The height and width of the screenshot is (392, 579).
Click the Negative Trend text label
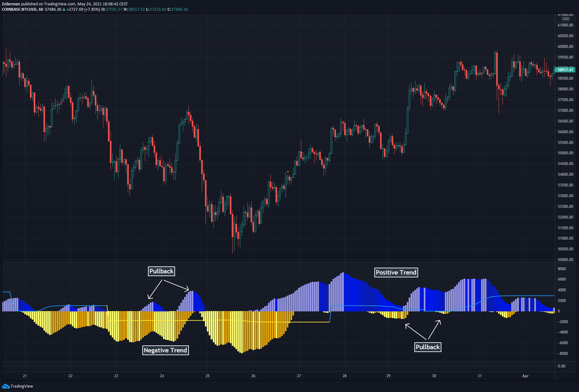[x=165, y=350]
